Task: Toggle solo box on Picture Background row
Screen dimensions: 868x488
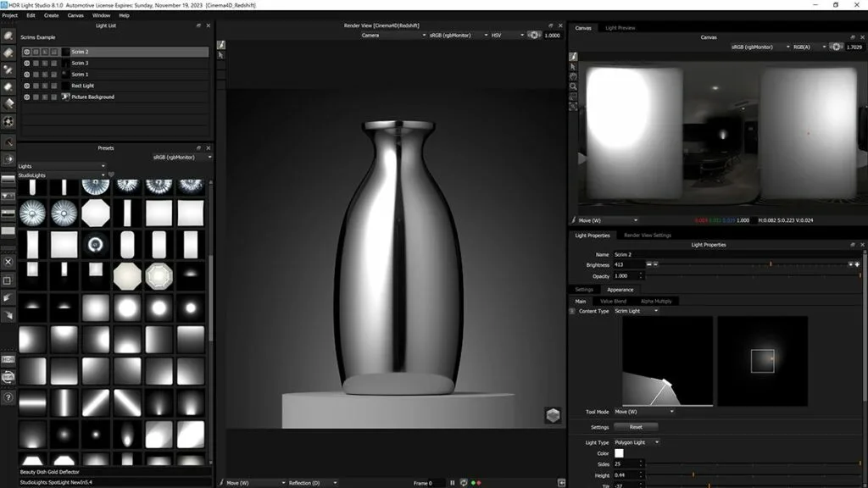Action: point(36,97)
